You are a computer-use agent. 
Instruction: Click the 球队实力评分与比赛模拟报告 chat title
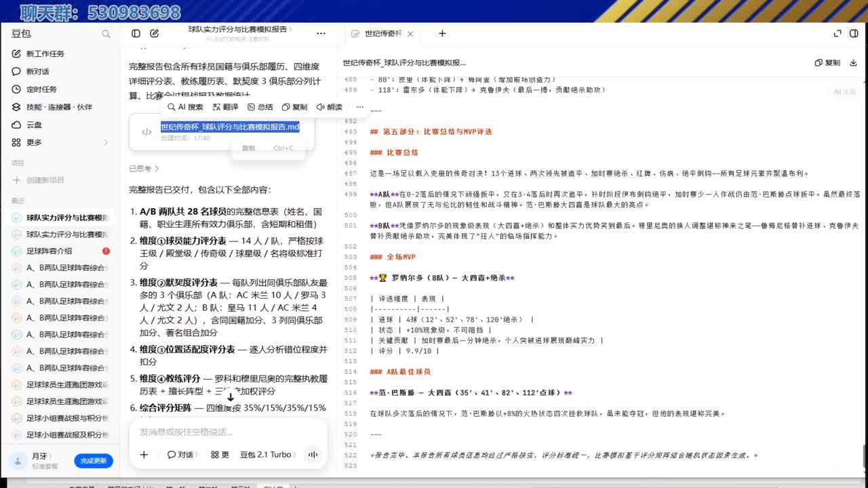[237, 29]
